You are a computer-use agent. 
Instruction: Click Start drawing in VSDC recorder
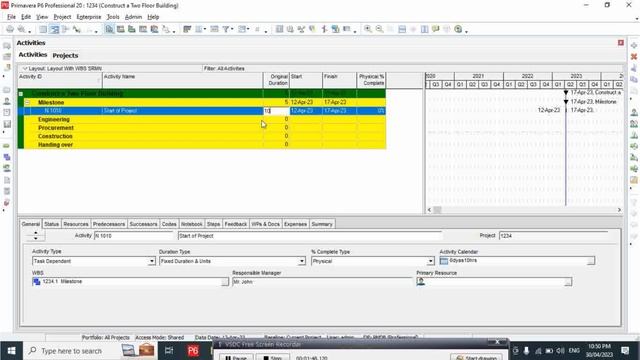[x=476, y=358]
